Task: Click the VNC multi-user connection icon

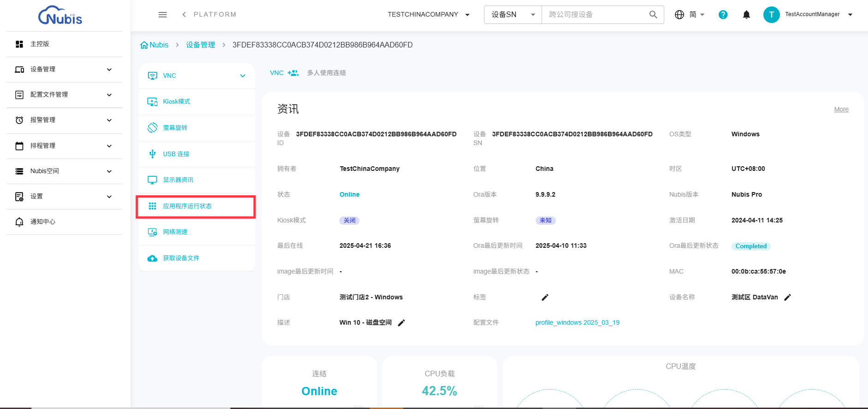Action: pos(293,73)
